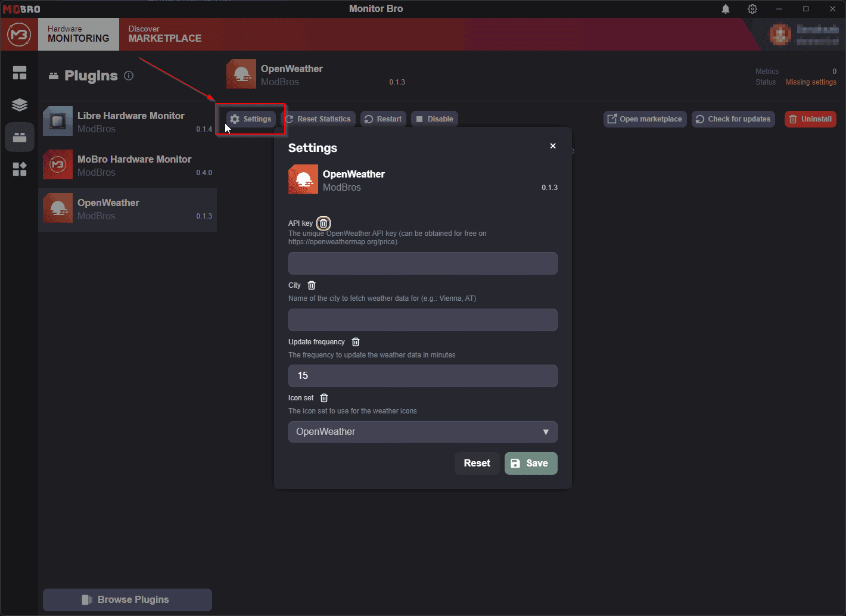Select the Plugins sidebar icon
Image resolution: width=846 pixels, height=616 pixels.
[x=20, y=137]
